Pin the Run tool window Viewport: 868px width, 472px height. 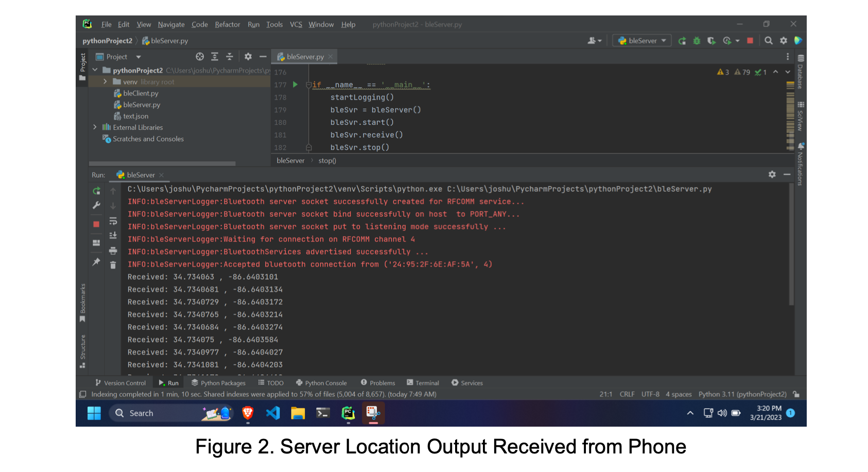[96, 262]
